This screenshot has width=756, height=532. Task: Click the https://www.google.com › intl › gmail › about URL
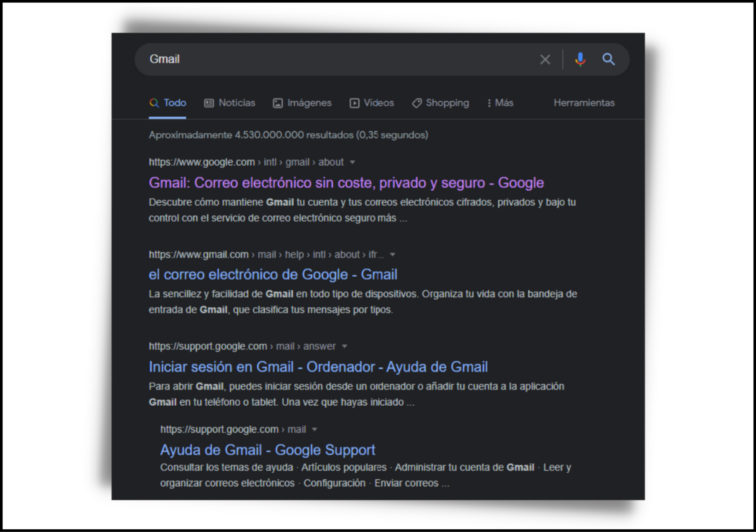click(x=246, y=162)
